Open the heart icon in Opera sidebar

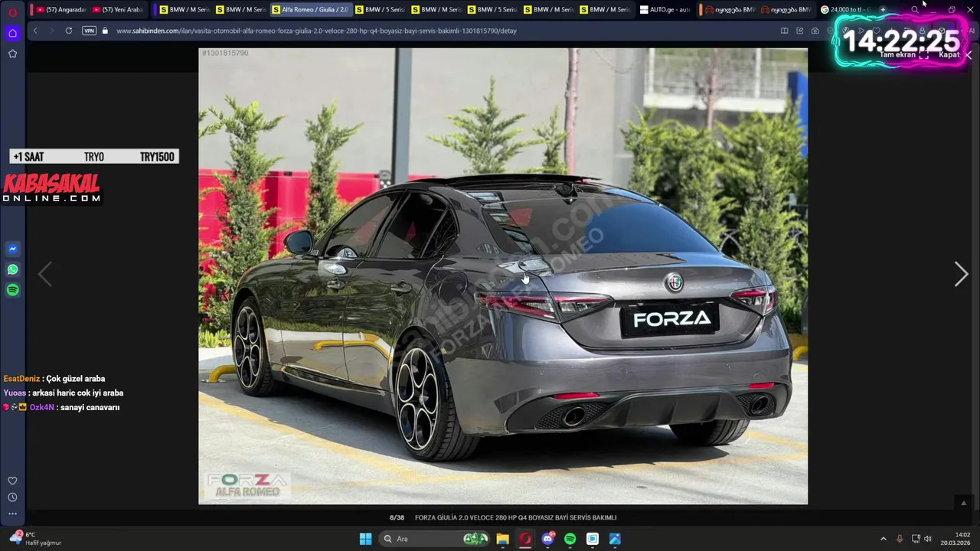tap(12, 481)
